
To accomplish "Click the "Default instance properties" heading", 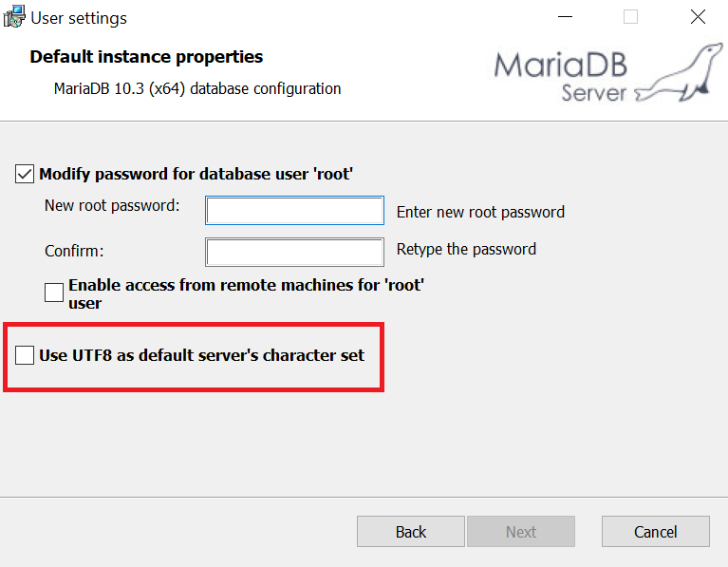I will click(146, 57).
